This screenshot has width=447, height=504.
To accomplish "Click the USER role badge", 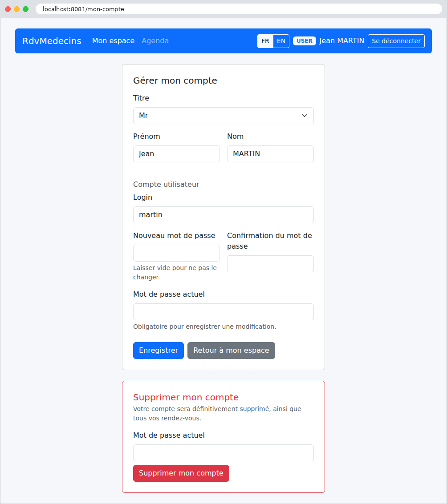I will [305, 41].
